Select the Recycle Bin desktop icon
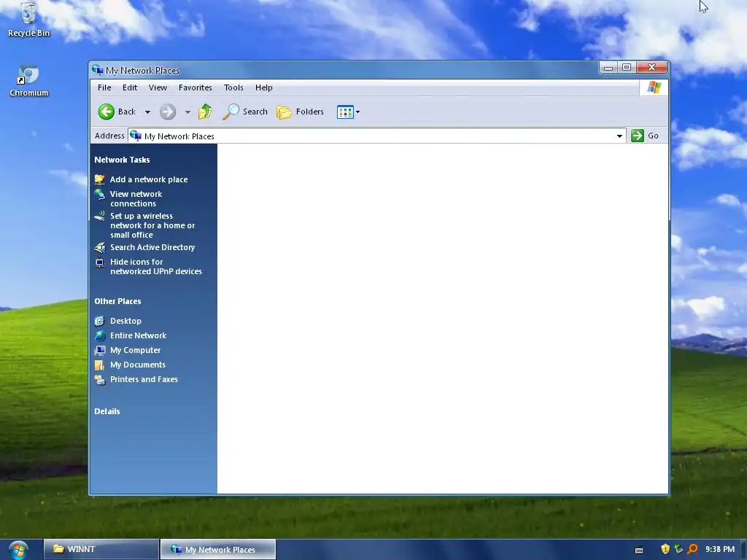Viewport: 747px width, 560px height. coord(28,20)
